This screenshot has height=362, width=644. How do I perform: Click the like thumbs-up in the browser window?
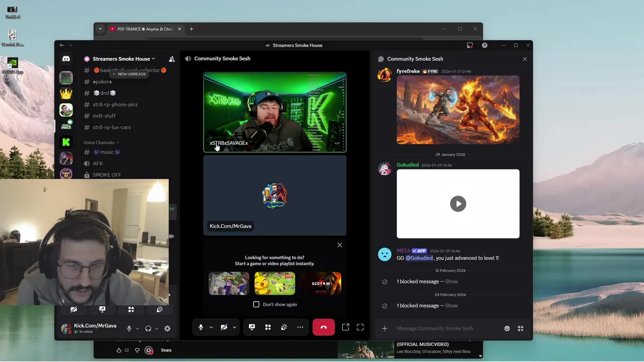[x=119, y=350]
